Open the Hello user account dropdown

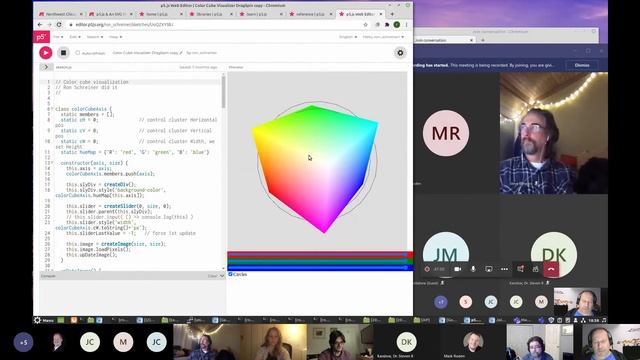(383, 37)
